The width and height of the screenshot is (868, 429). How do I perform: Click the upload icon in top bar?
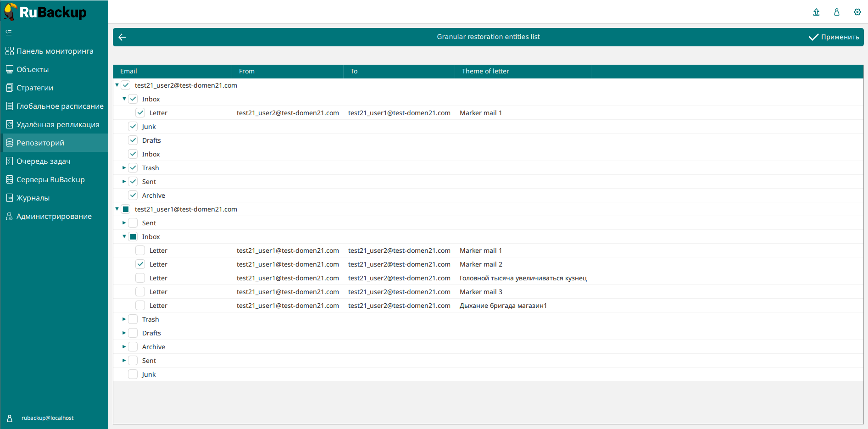[816, 12]
